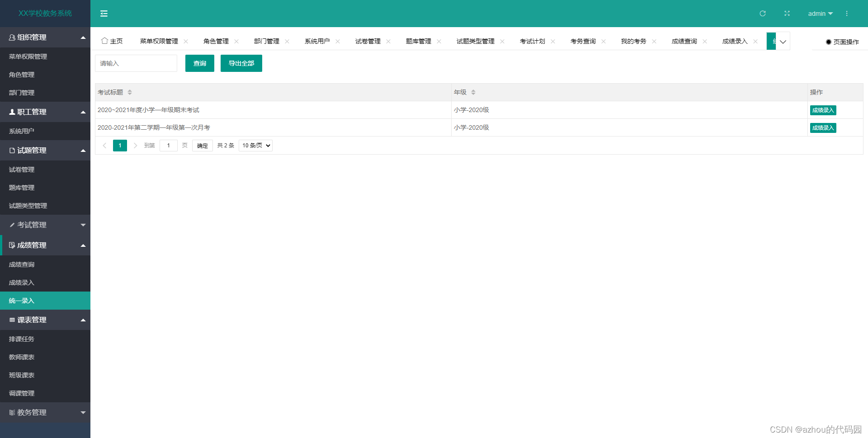Click the 请输入 search field

pyautogui.click(x=136, y=63)
